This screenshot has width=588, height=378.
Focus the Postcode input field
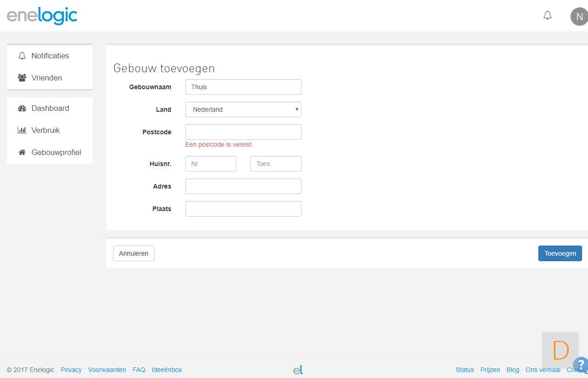click(243, 132)
